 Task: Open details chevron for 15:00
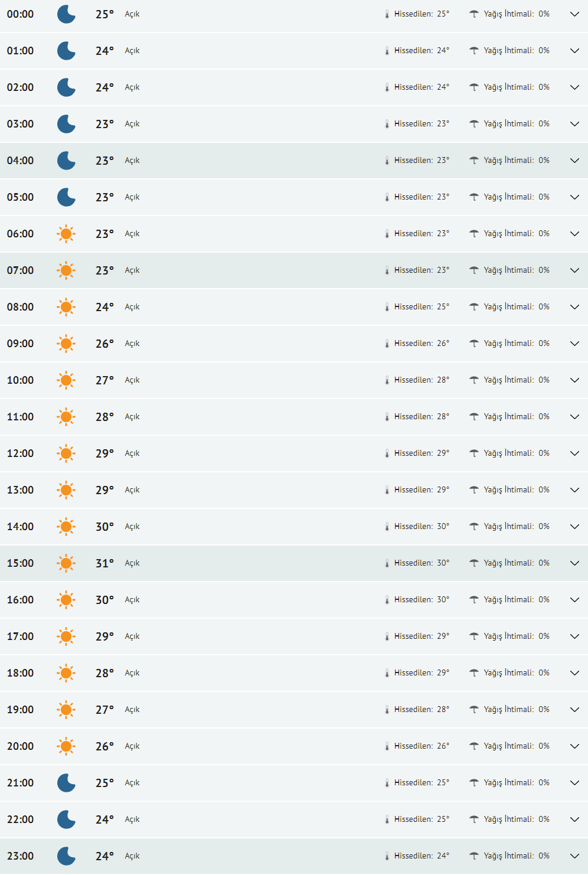point(574,563)
